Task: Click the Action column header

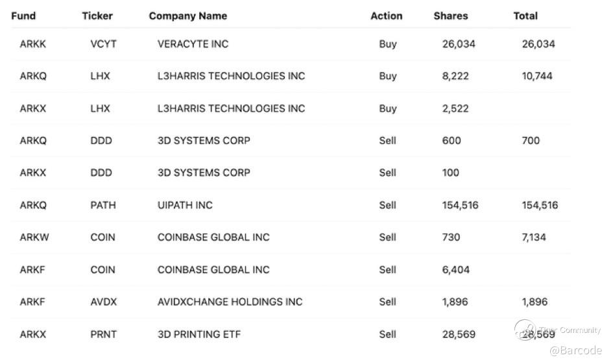Action: click(x=386, y=16)
